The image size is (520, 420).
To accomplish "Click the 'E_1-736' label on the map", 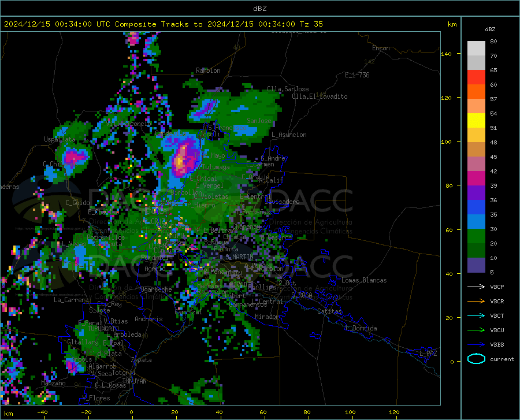I will pyautogui.click(x=357, y=75).
